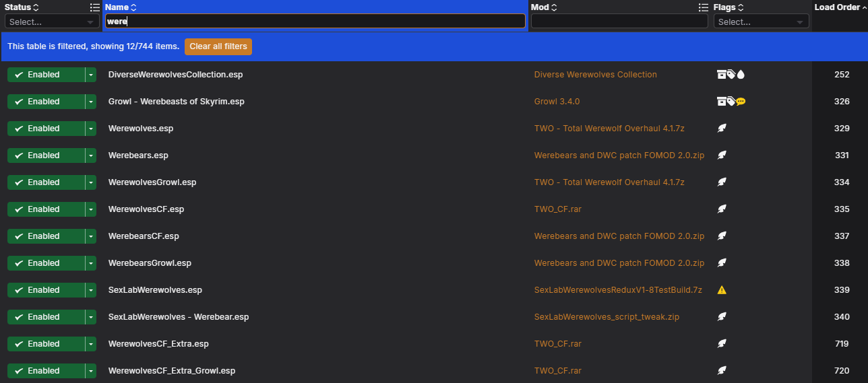Click Name filter field containing 'were'

[x=315, y=22]
